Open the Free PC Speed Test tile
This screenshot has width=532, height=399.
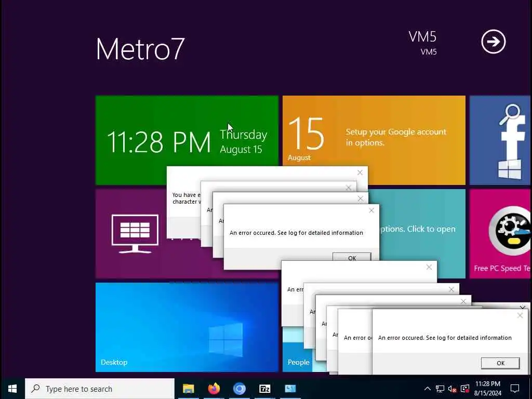coord(500,234)
